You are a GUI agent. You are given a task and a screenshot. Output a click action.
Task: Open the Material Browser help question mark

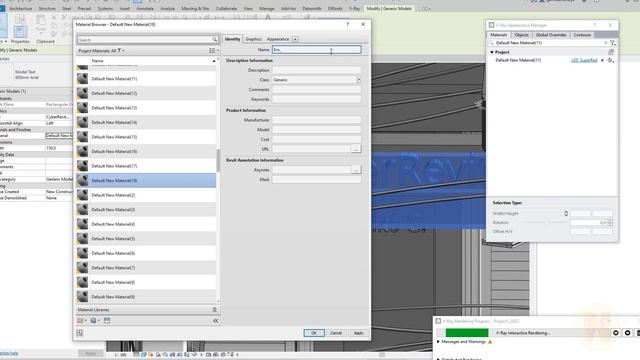(x=347, y=24)
